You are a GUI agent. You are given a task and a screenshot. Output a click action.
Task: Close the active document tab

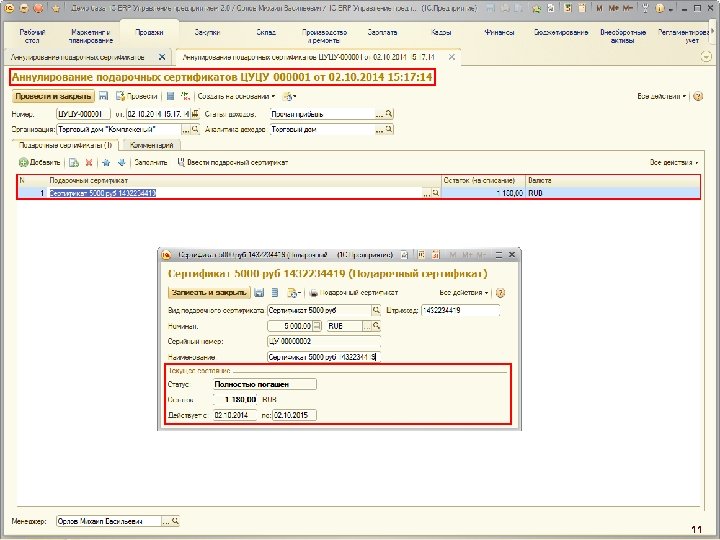click(452, 57)
